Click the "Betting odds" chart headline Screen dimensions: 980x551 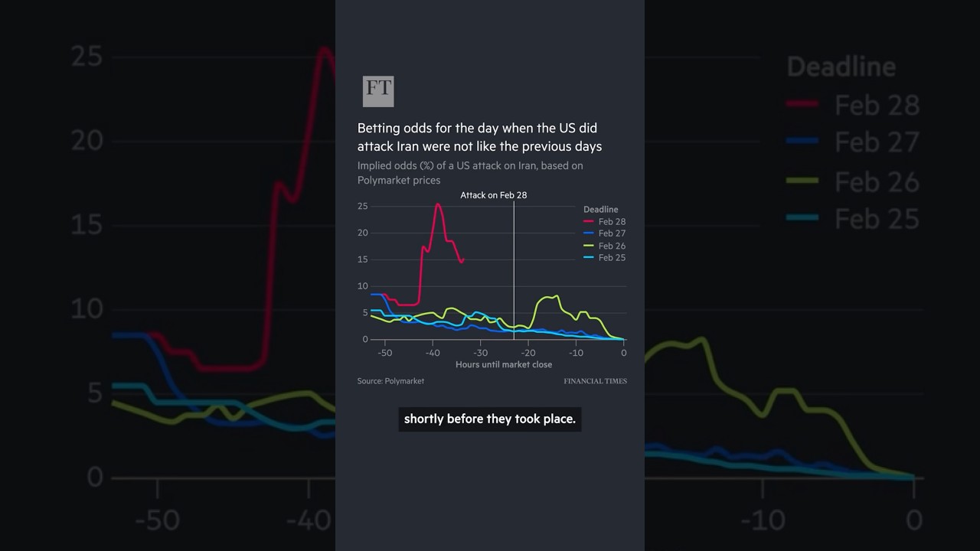[x=479, y=137]
